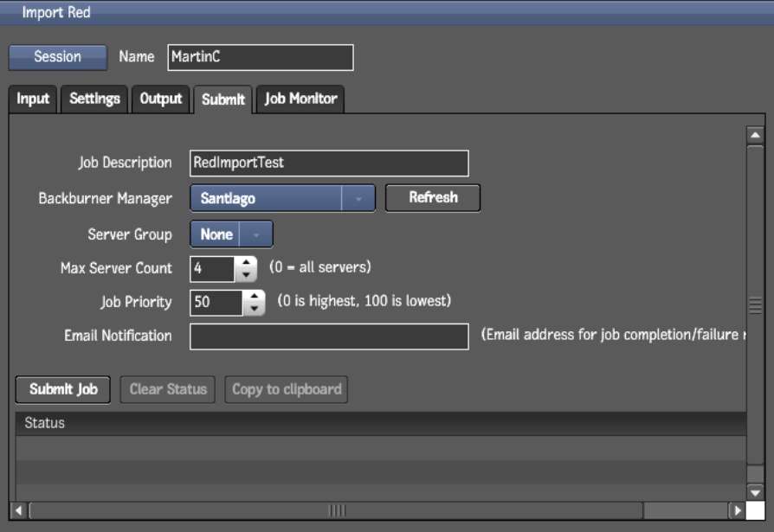Increase Max Server Count with up arrow

[x=247, y=262]
